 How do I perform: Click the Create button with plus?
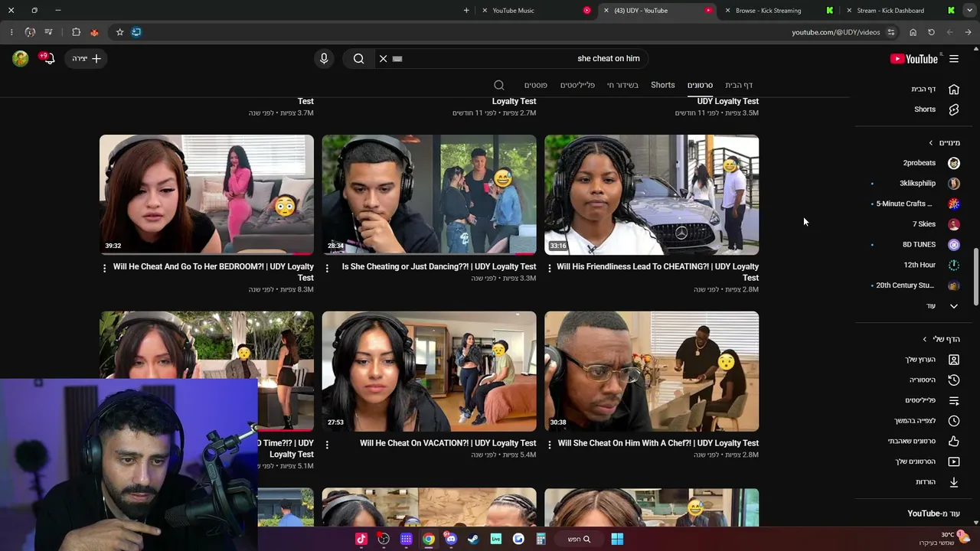pyautogui.click(x=87, y=59)
